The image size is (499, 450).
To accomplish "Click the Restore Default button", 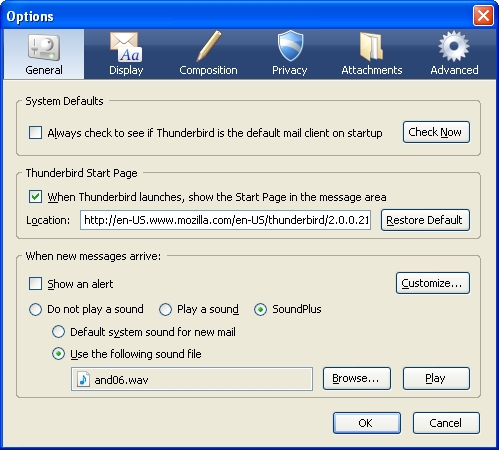I will point(425,220).
